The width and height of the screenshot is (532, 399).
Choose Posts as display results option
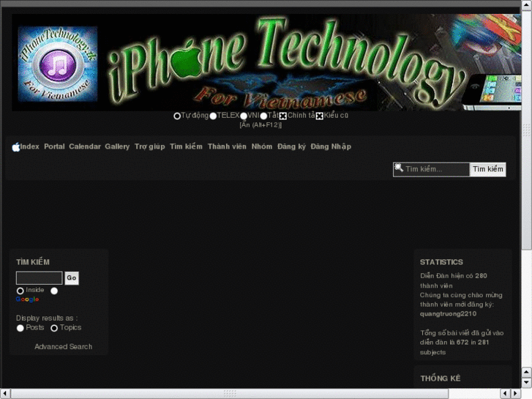[20, 328]
